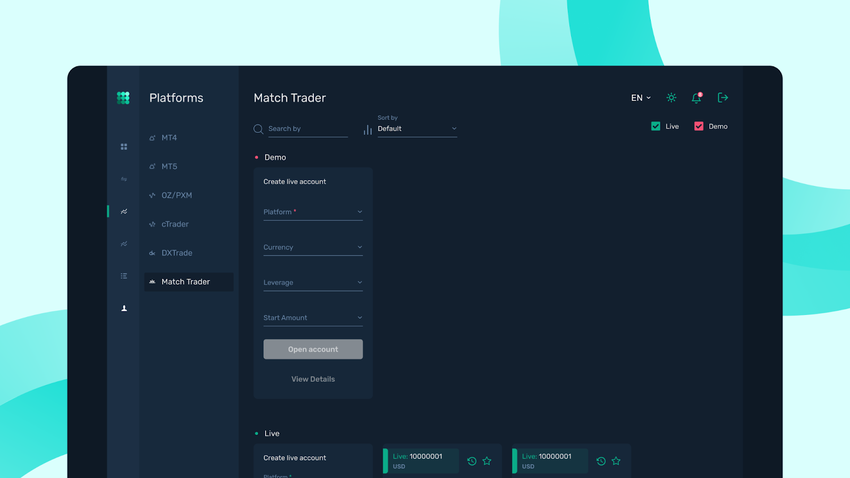The width and height of the screenshot is (850, 478).
Task: View history of first Live 10000001 card
Action: [472, 461]
